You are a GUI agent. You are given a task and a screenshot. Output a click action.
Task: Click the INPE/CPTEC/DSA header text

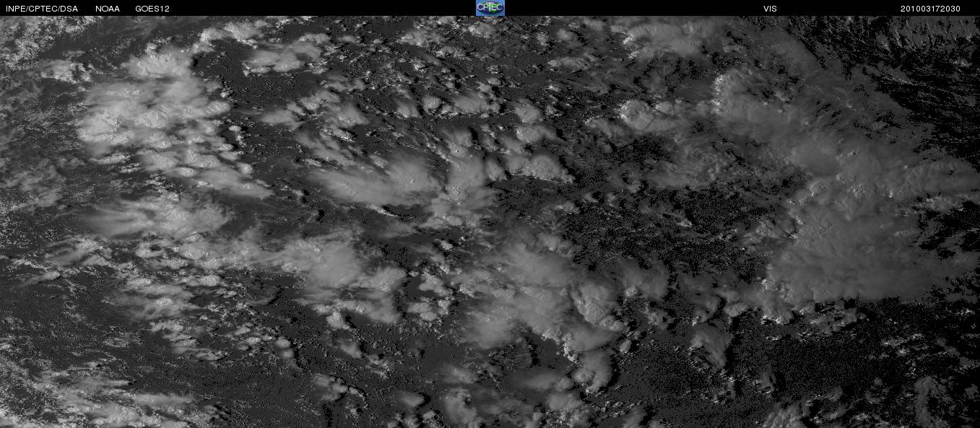(42, 9)
